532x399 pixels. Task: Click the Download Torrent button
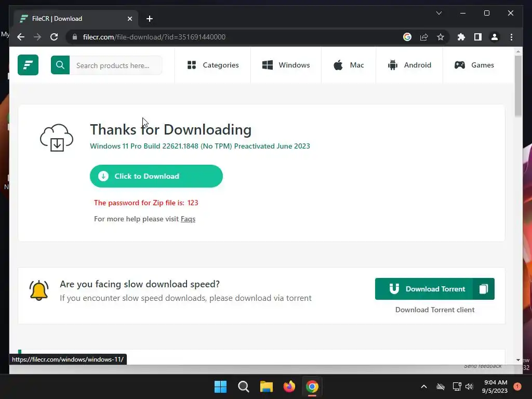[424, 289]
